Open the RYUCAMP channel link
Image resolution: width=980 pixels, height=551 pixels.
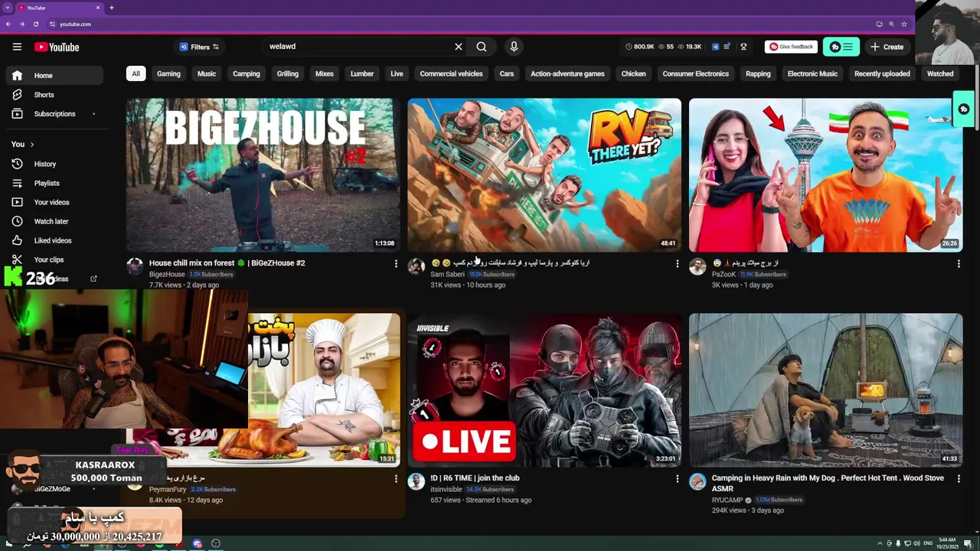(728, 500)
